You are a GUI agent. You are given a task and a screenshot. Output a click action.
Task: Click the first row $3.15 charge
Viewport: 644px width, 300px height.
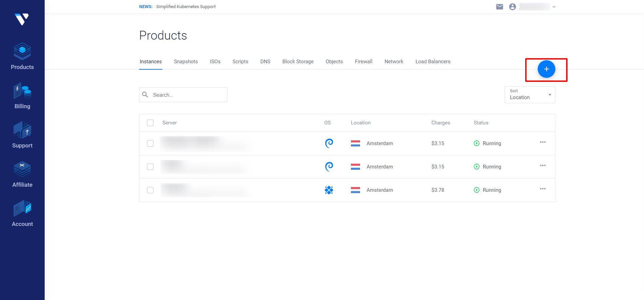[438, 143]
